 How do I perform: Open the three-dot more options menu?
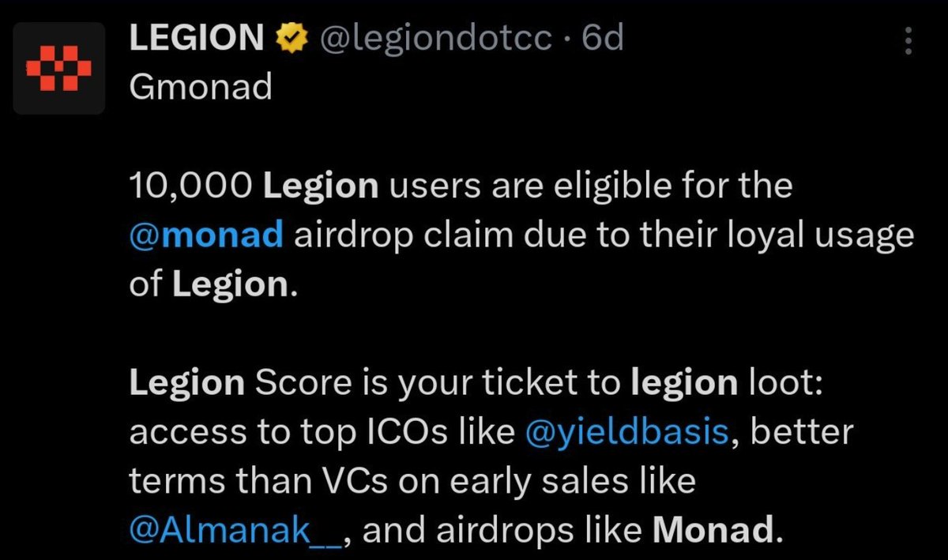908,40
